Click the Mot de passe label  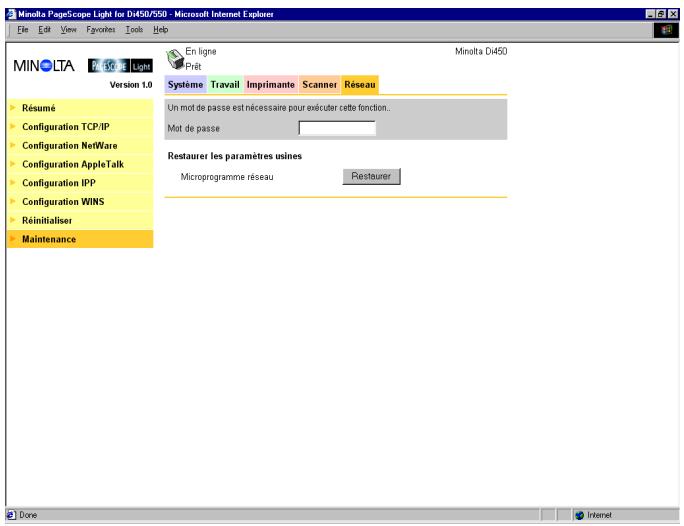pos(194,129)
